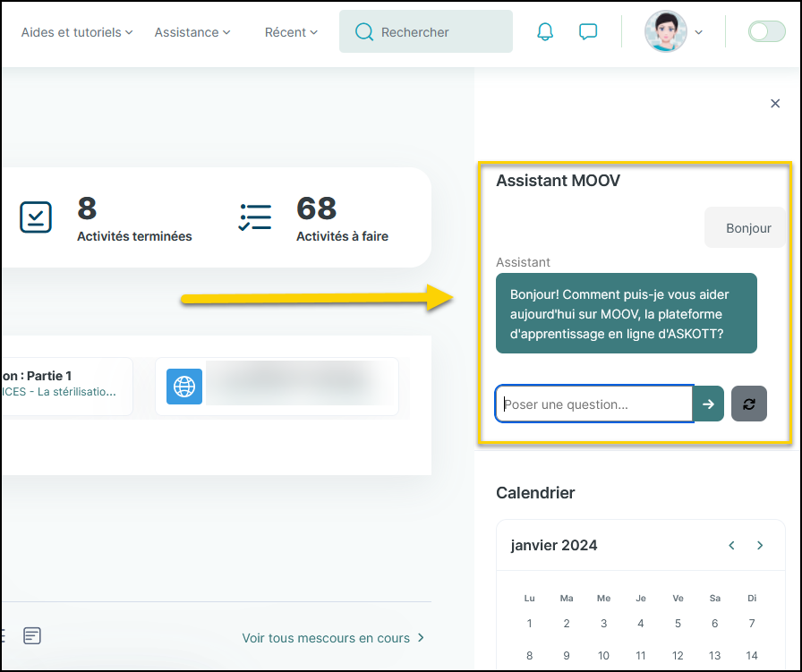The width and height of the screenshot is (802, 672).
Task: Click the search magnifier icon
Action: click(364, 31)
